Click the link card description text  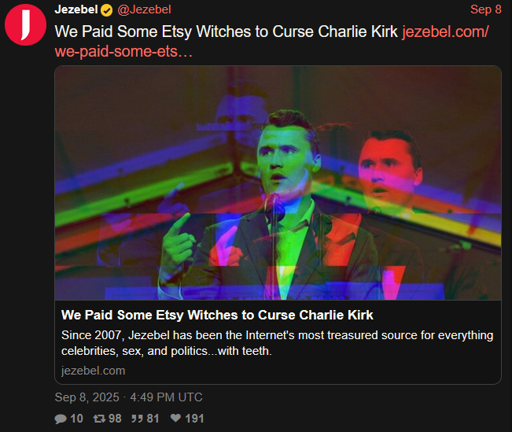(277, 343)
